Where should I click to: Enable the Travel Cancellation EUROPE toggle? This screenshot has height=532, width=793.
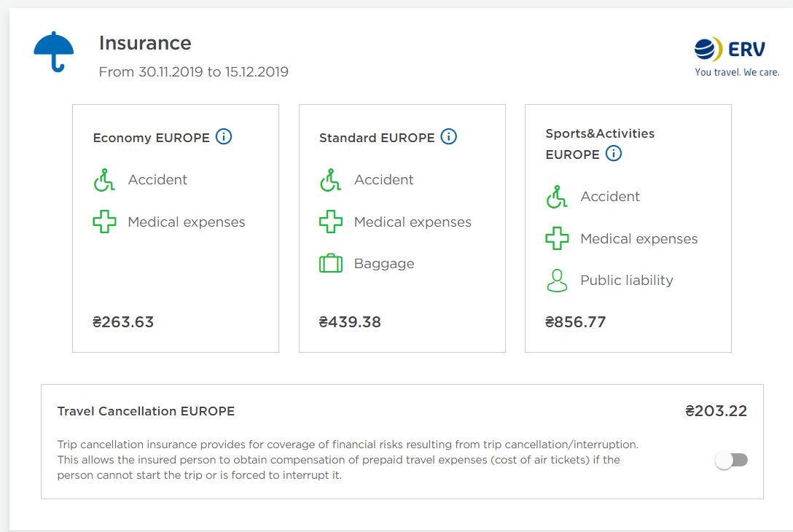[x=732, y=460]
